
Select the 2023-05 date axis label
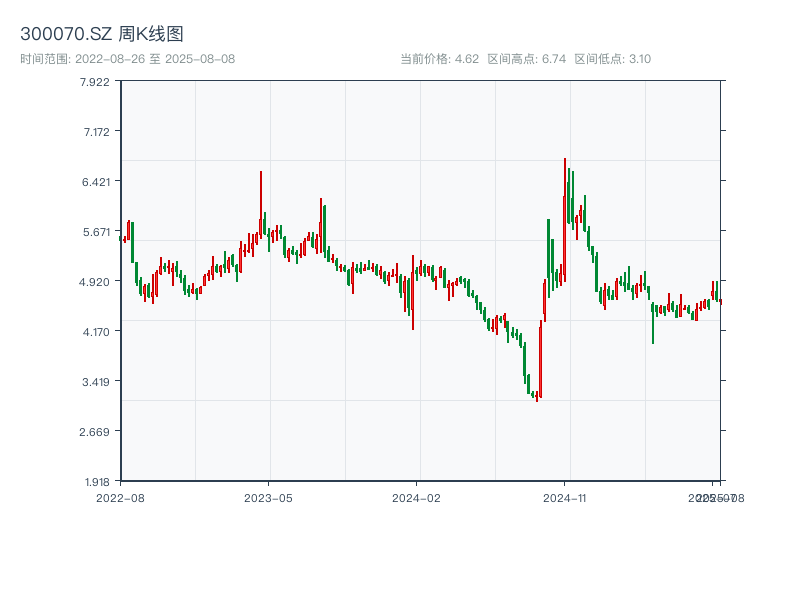tap(268, 497)
